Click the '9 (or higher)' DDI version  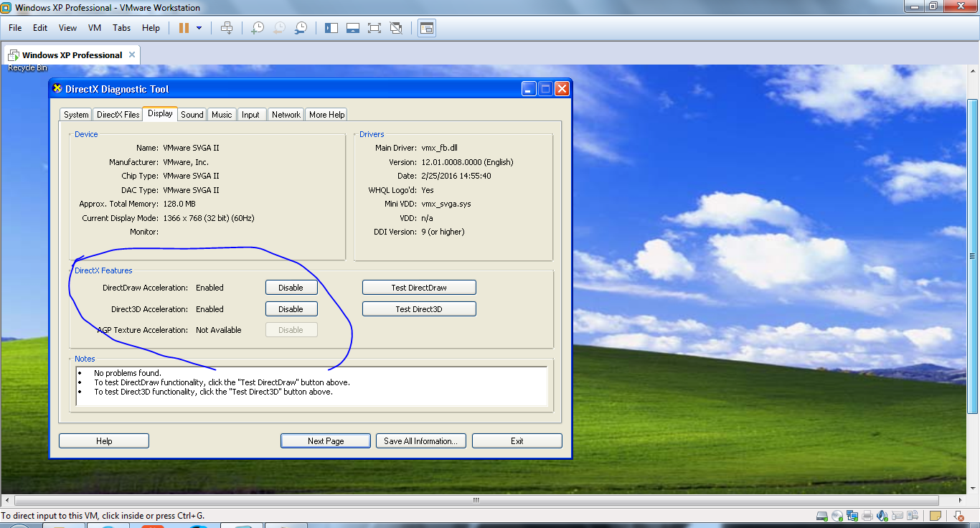(x=443, y=232)
